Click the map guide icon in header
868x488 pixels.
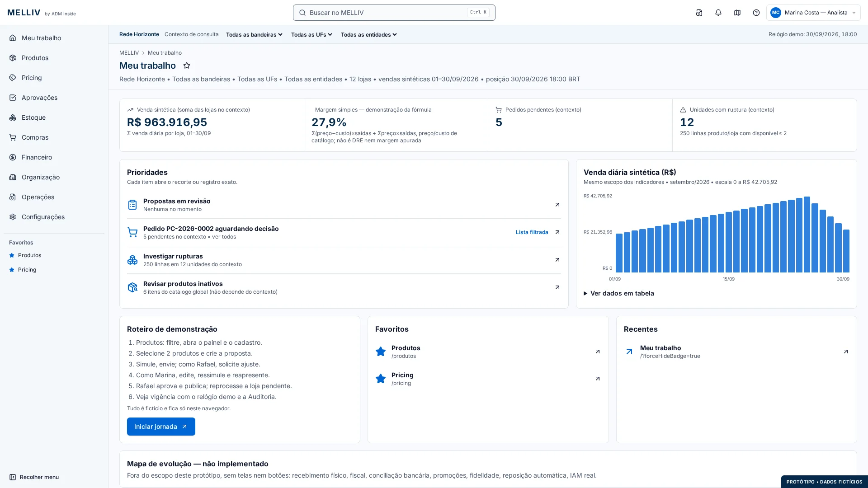pyautogui.click(x=737, y=13)
